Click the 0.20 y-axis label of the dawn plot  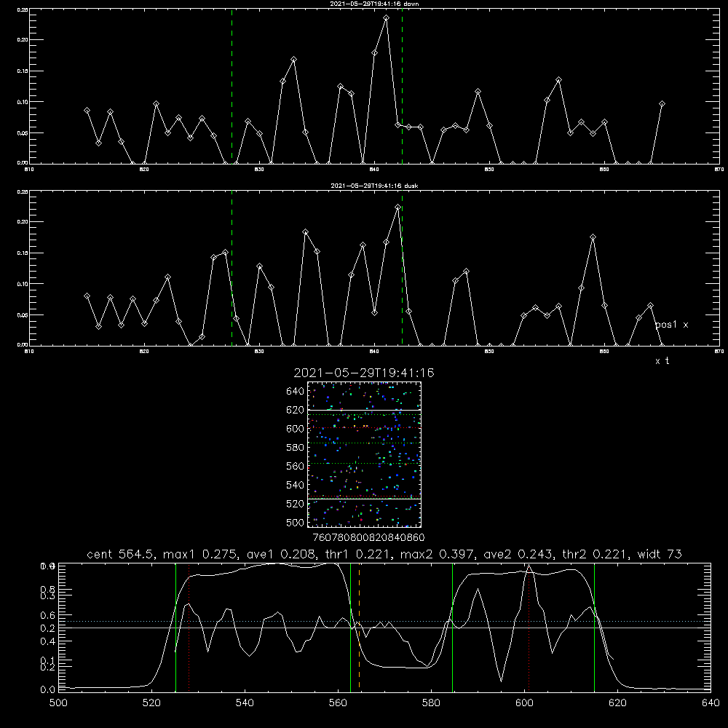[x=23, y=40]
